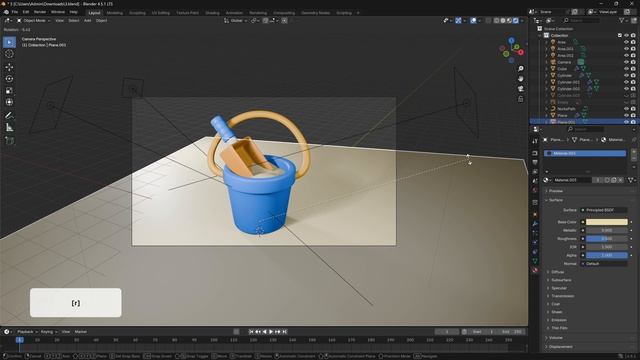Expand the Emission section
Viewport: 640px width, 360px height.
tap(559, 320)
